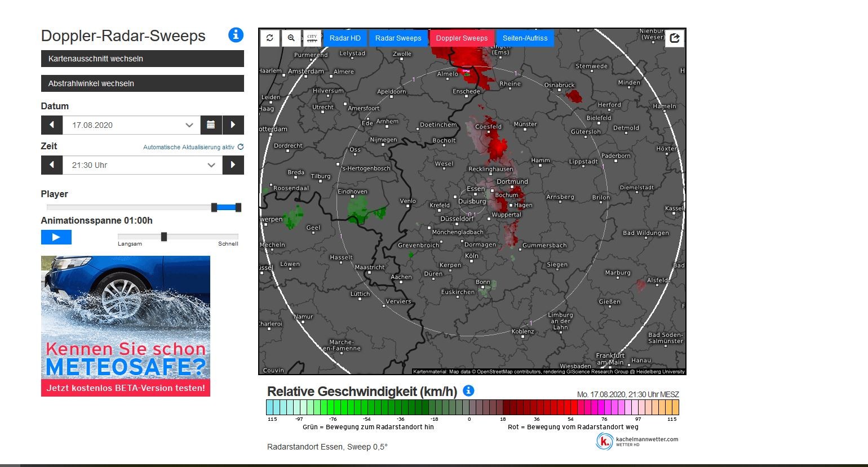Select the Doppler Sweeps tab
Image resolution: width=868 pixels, height=467 pixels.
coord(462,38)
